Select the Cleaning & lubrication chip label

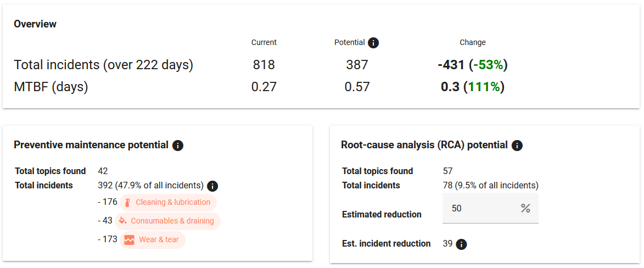tap(173, 202)
